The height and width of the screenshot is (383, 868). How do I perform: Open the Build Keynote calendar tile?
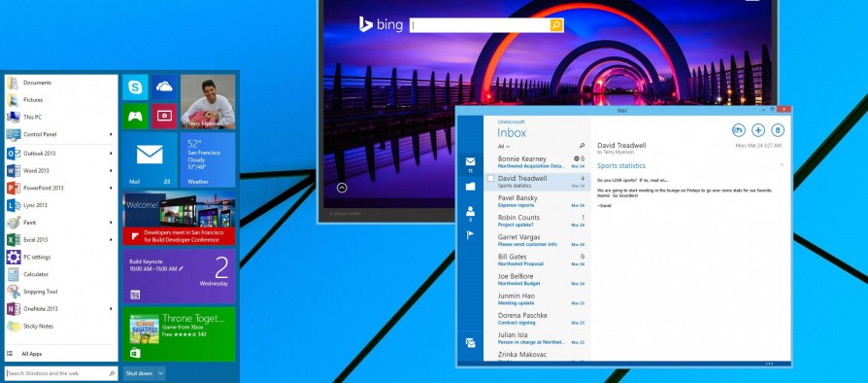[x=179, y=276]
